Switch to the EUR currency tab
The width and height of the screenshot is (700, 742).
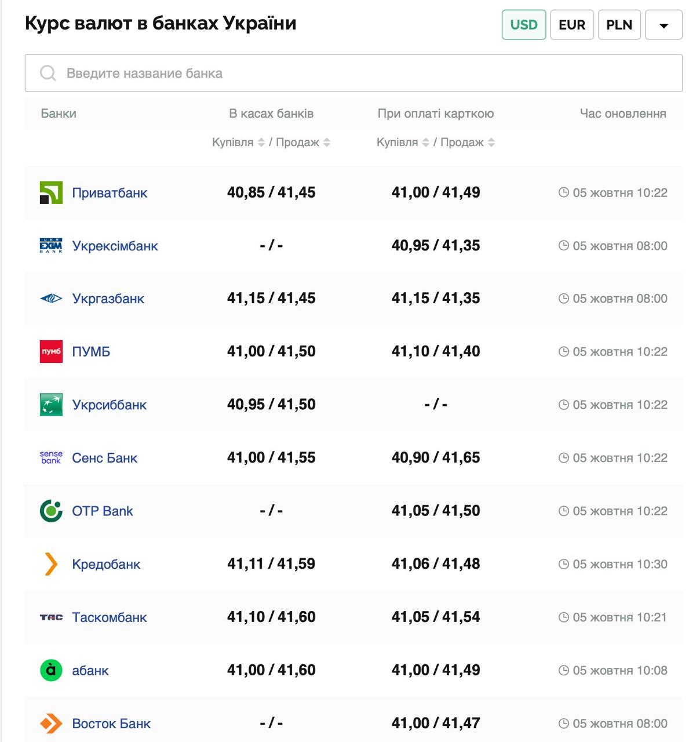(x=571, y=25)
